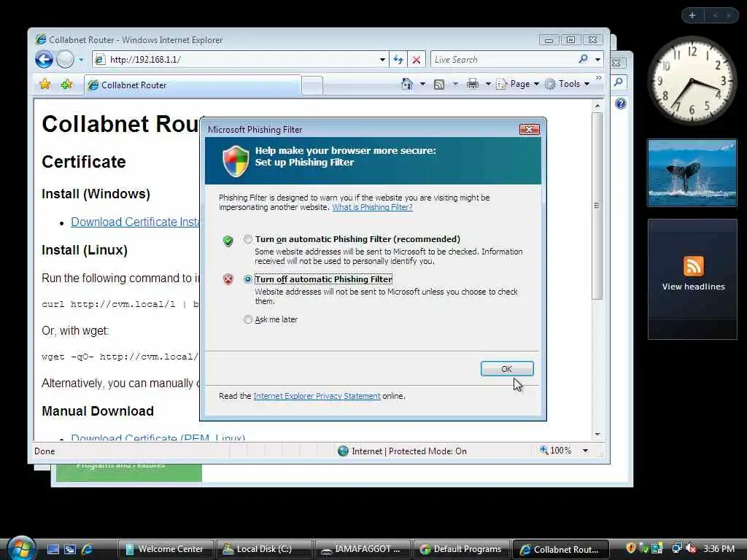747x560 pixels.
Task: Click View headlines in feed gadget
Action: (x=693, y=287)
